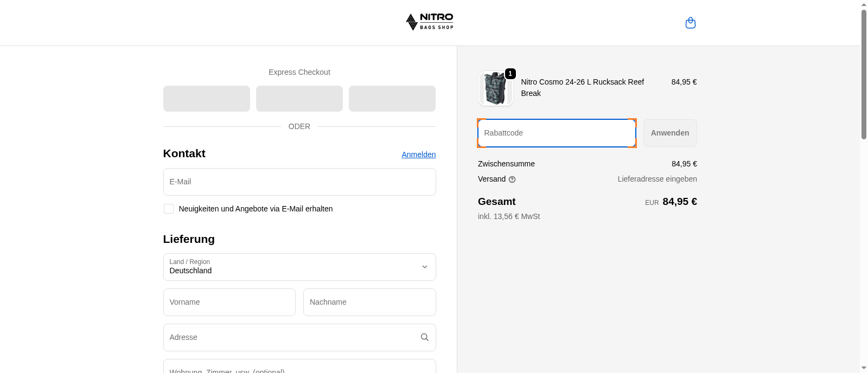Focus the Nachname input field
This screenshot has height=373, width=868.
pyautogui.click(x=369, y=302)
